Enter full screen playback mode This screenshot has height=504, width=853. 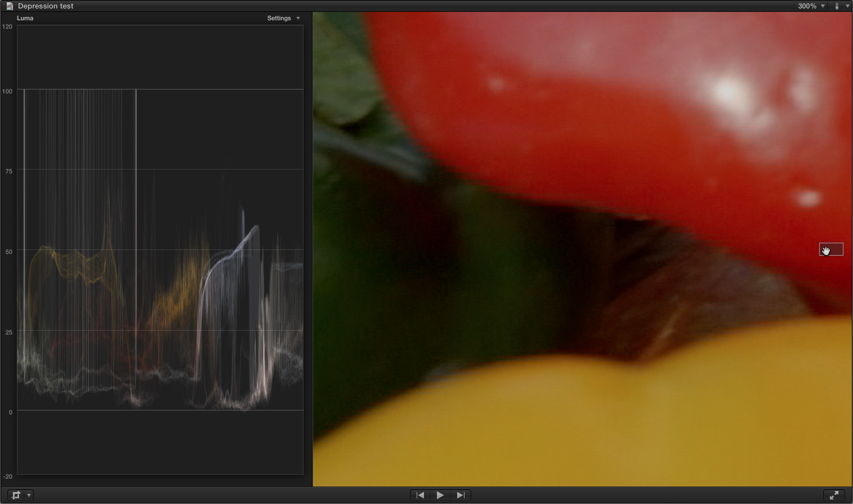[834, 495]
